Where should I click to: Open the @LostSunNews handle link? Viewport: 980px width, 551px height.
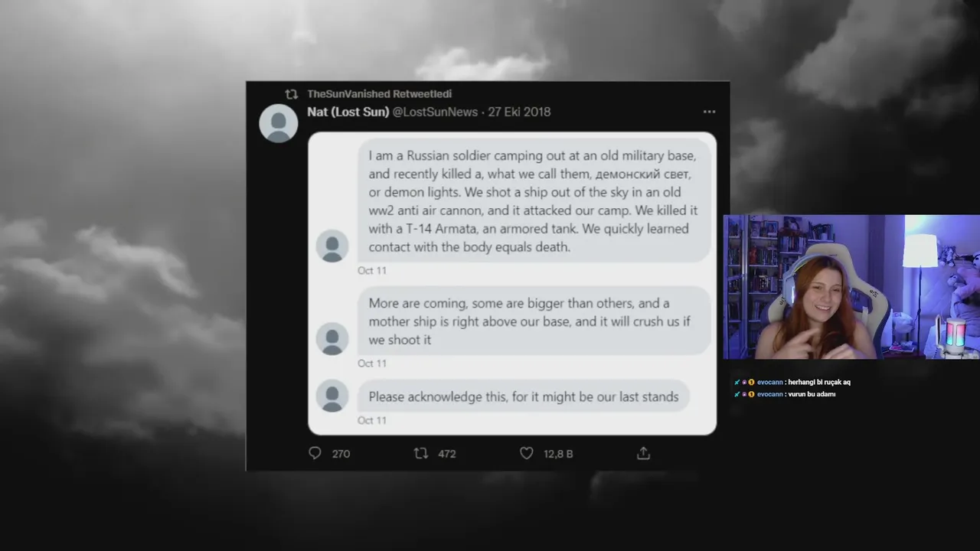435,112
